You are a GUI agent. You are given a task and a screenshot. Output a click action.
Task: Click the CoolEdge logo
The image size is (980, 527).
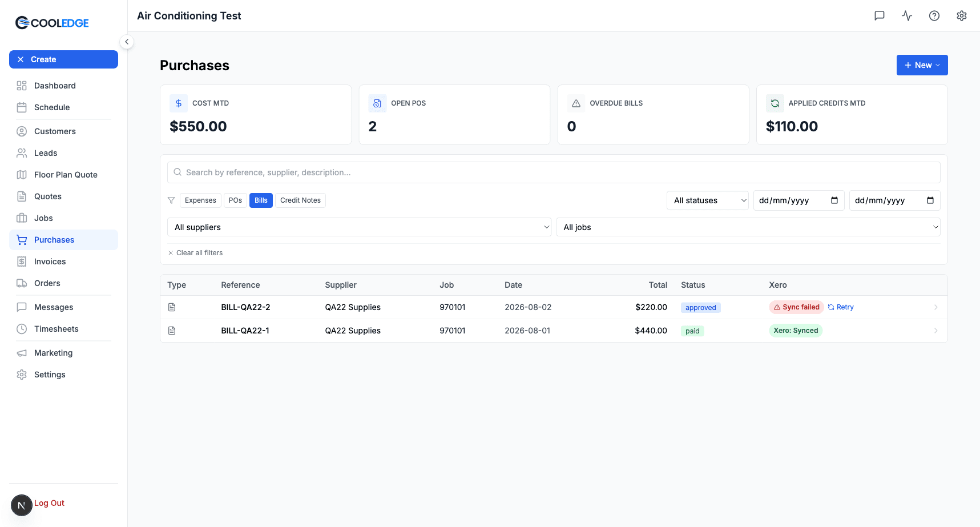point(52,23)
